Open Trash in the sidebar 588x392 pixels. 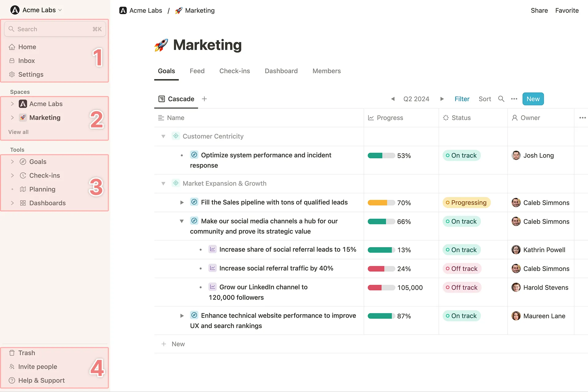pyautogui.click(x=26, y=353)
